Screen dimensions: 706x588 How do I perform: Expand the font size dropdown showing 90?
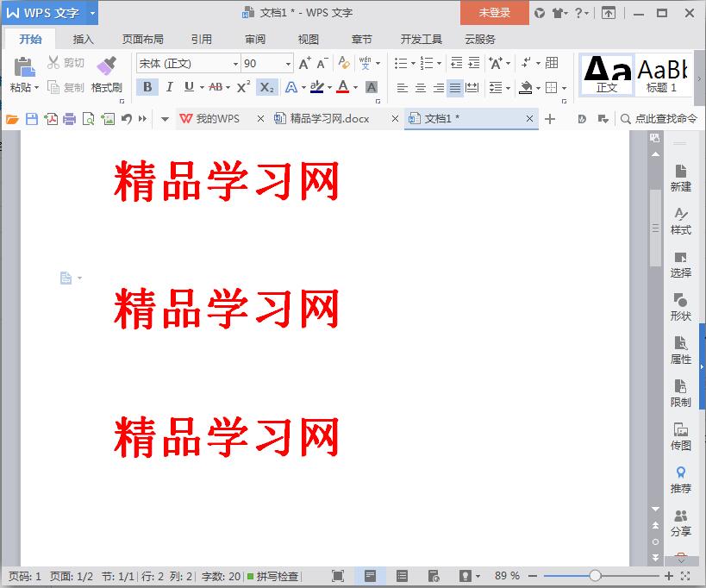click(288, 64)
